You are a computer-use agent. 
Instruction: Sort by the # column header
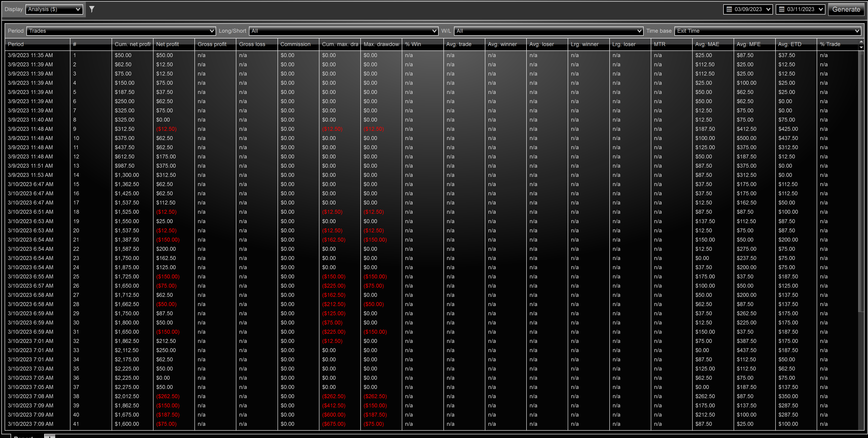(91, 44)
